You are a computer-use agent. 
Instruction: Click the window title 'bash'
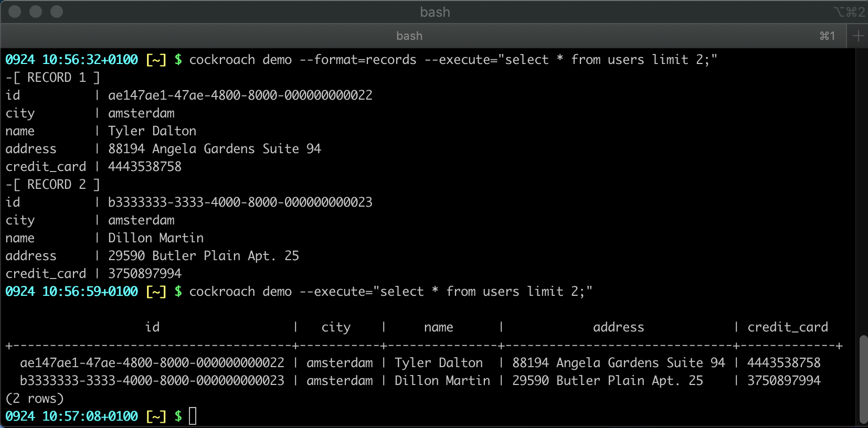435,12
